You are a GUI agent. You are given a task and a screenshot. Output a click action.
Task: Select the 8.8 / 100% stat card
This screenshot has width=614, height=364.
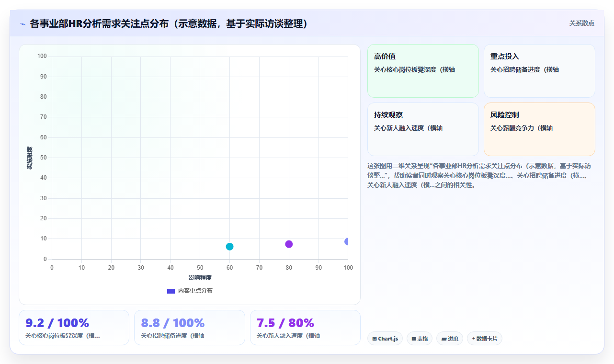click(189, 328)
